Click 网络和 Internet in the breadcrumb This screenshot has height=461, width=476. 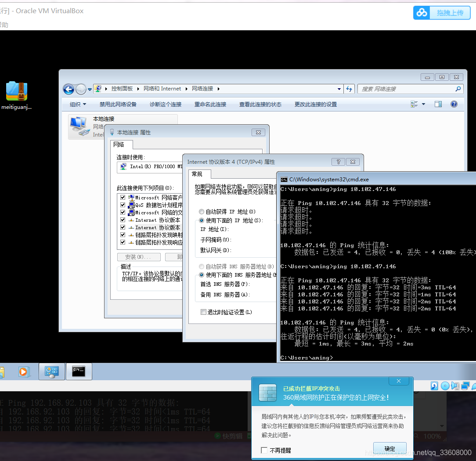click(x=162, y=89)
